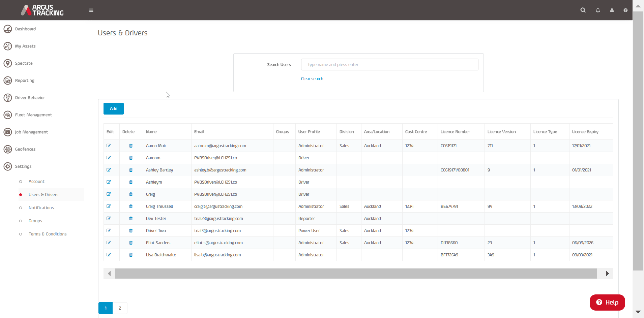Edit user Eliot Sanders

109,243
